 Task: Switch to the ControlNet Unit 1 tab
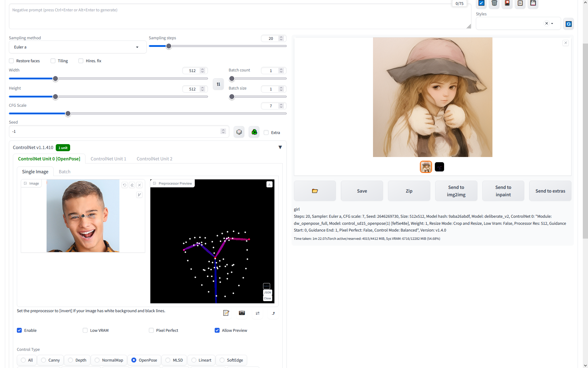click(x=108, y=159)
